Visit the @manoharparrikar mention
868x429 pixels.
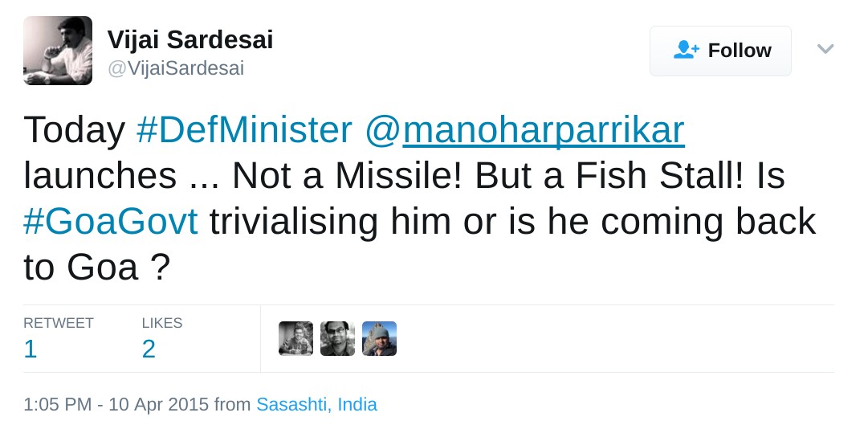[524, 130]
